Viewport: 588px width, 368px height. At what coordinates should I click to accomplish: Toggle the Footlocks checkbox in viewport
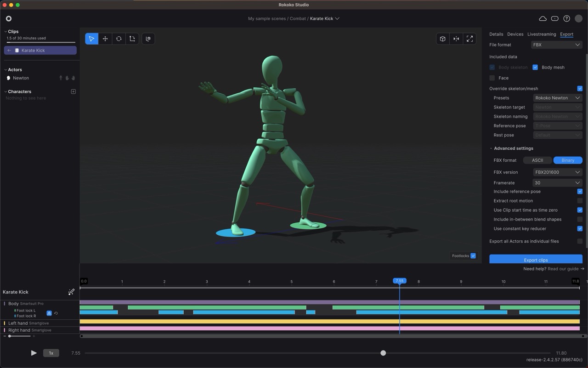(473, 256)
